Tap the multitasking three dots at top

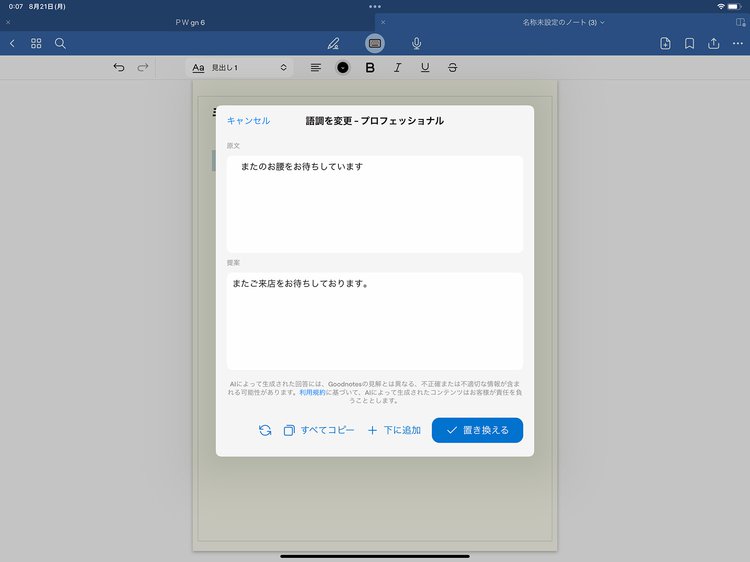(375, 7)
